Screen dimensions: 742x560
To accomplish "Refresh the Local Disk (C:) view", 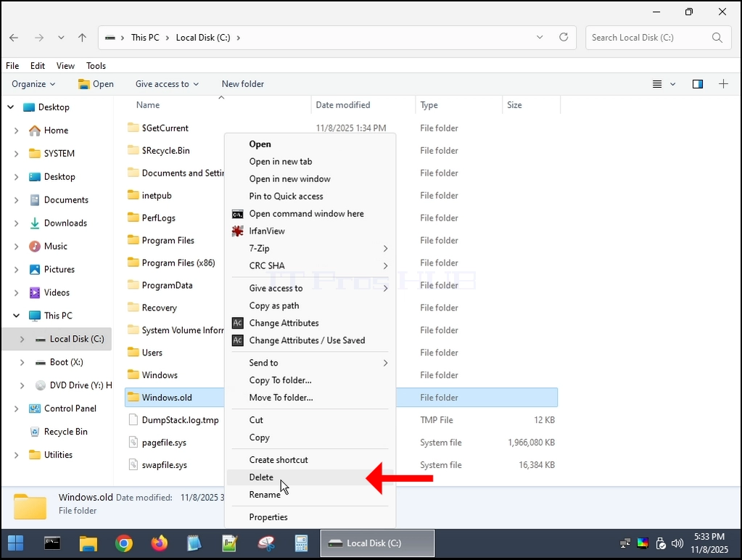I will (564, 37).
